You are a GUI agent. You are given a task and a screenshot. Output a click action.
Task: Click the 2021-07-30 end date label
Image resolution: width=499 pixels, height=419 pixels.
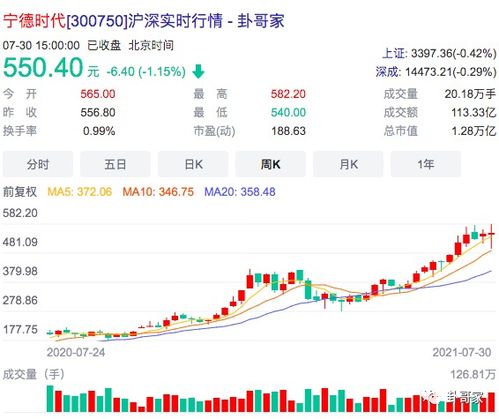tap(462, 352)
